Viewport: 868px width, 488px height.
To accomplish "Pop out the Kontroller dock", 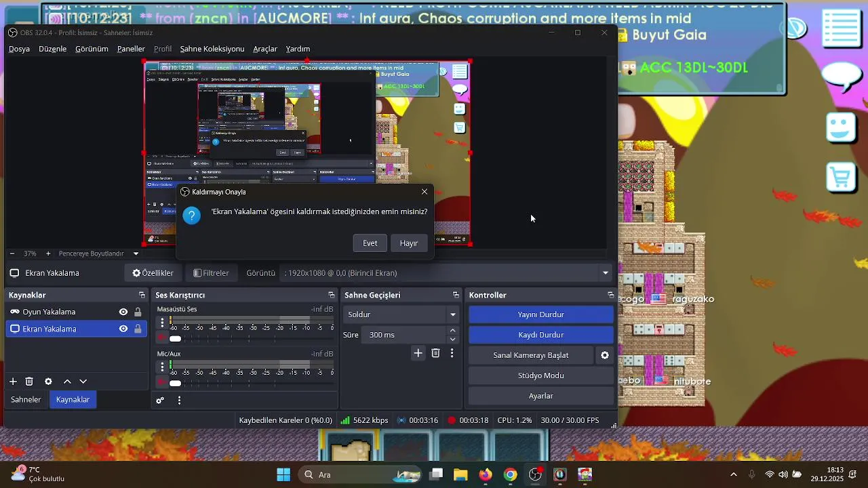I will coord(610,295).
